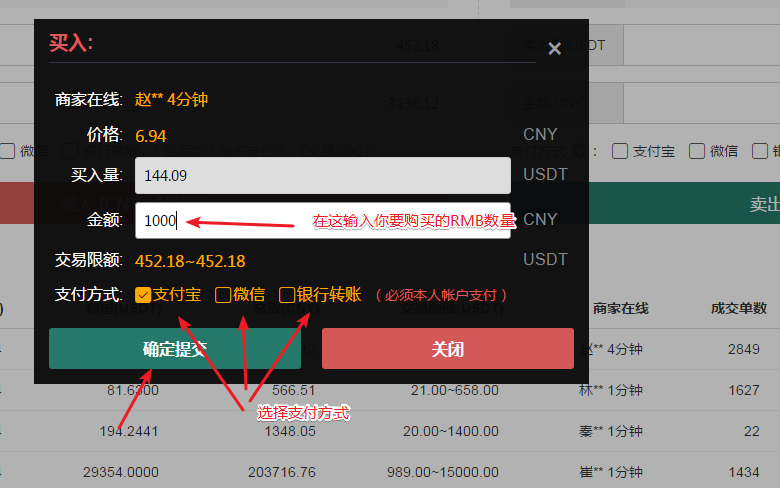Click limit value 21.00~658.00
This screenshot has height=488, width=780.
455,390
